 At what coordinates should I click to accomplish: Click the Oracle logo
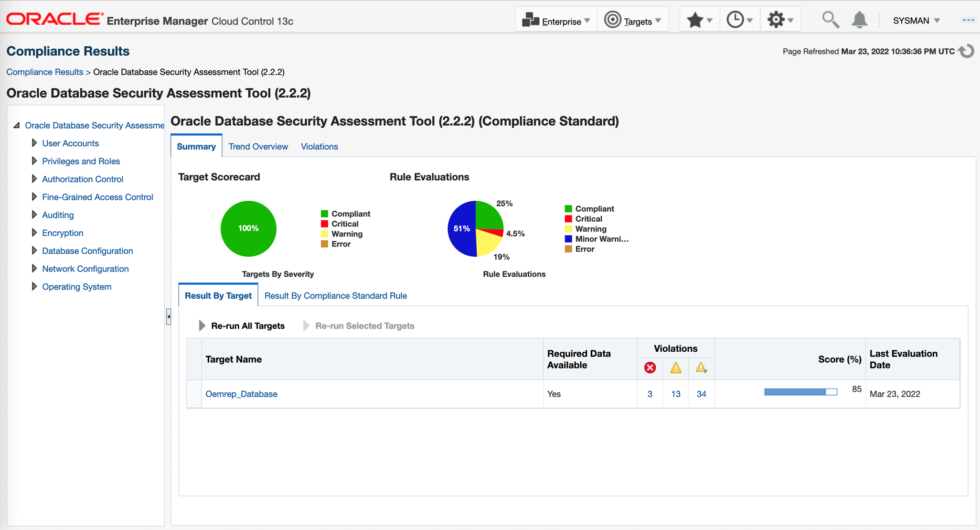[54, 19]
